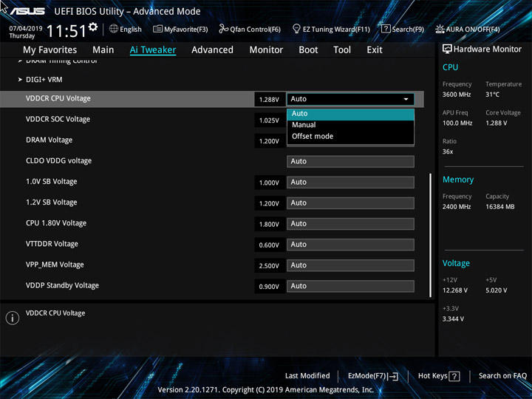The width and height of the screenshot is (532, 399).
Task: Click the Hardware Monitor screen icon
Action: tap(447, 49)
